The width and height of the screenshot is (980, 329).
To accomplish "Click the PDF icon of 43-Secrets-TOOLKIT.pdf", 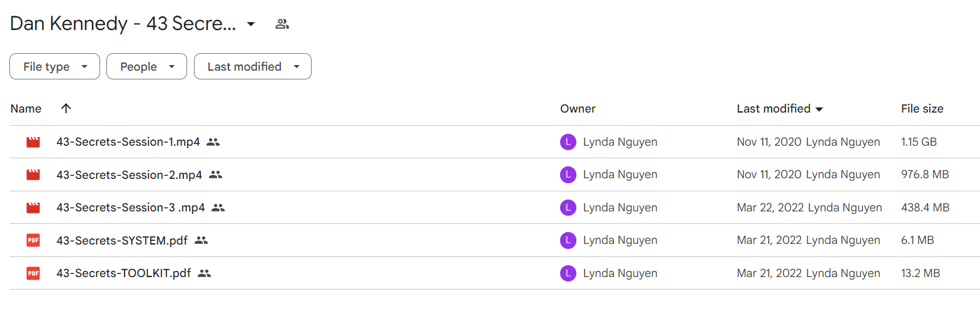I will pos(33,273).
